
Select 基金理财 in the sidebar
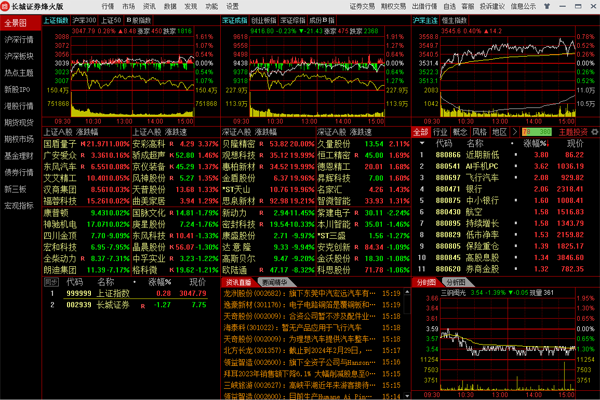pos(21,156)
